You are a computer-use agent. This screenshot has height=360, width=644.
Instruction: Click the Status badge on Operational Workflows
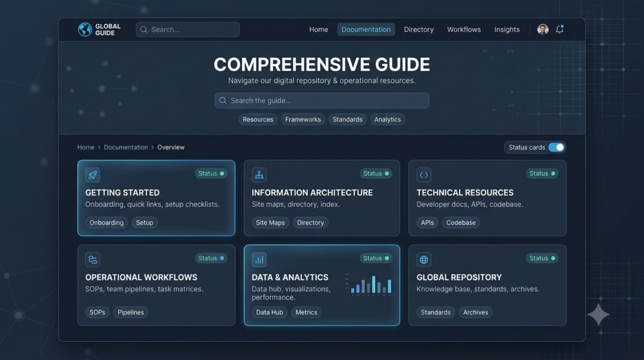tap(211, 258)
